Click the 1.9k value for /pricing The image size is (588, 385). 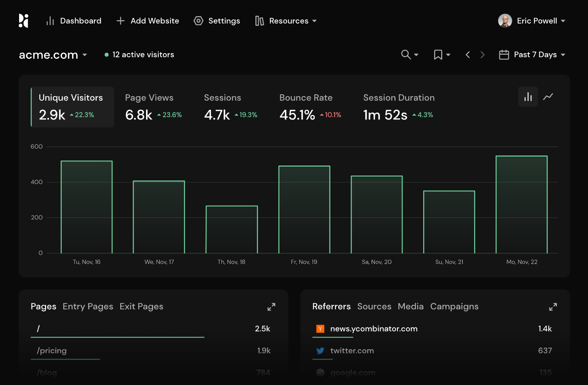point(264,351)
